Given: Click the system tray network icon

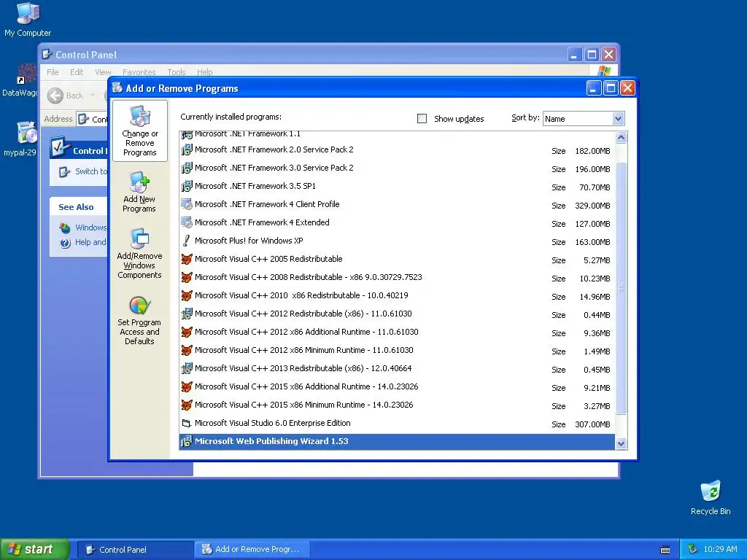Looking at the screenshot, I should [x=692, y=550].
